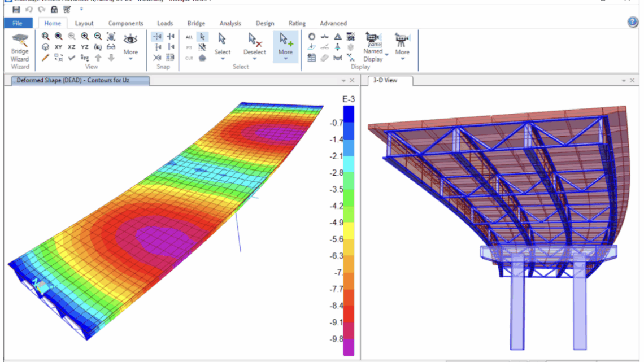Click the 3D cube view icon
Viewport: 644px width, 362px height.
tap(45, 47)
